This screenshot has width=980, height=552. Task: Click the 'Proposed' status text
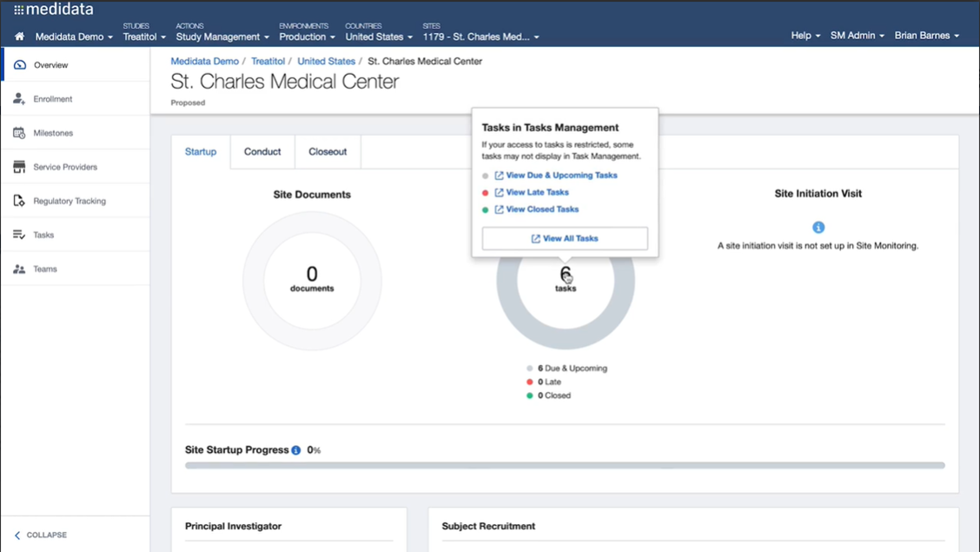[188, 103]
